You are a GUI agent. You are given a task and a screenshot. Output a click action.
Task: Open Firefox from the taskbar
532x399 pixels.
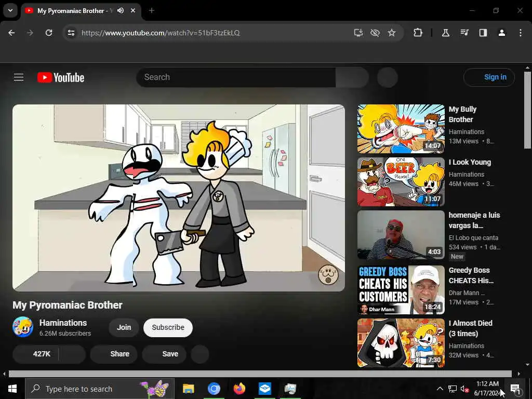[240, 389]
